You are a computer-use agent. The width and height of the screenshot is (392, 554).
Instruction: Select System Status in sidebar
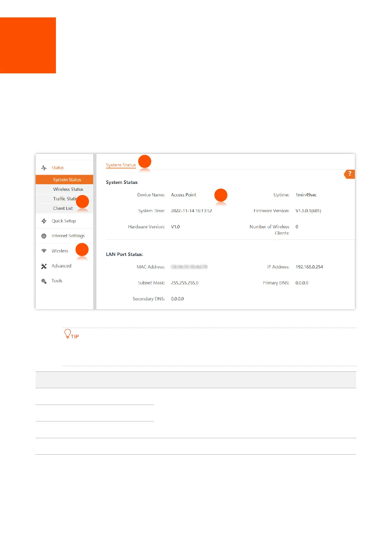(65, 180)
